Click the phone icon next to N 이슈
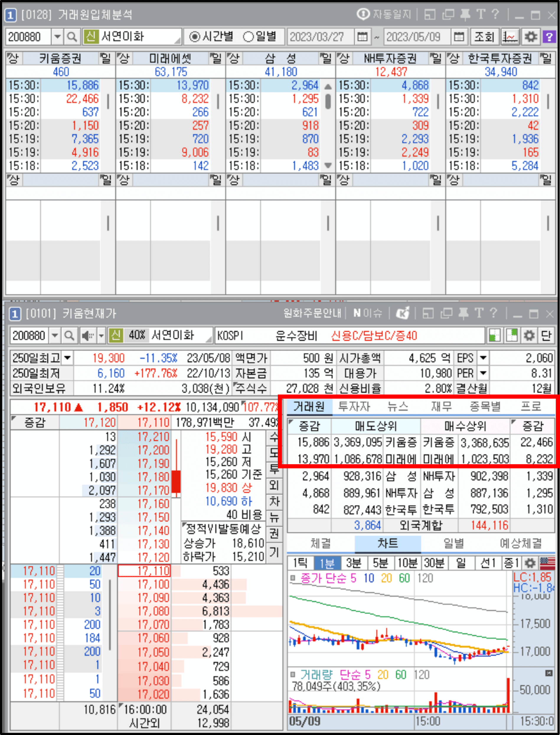The height and width of the screenshot is (735, 560). tap(402, 314)
